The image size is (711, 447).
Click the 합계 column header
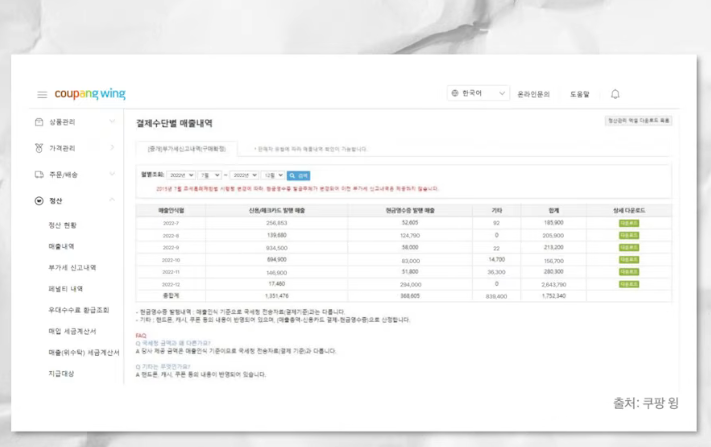click(x=554, y=210)
